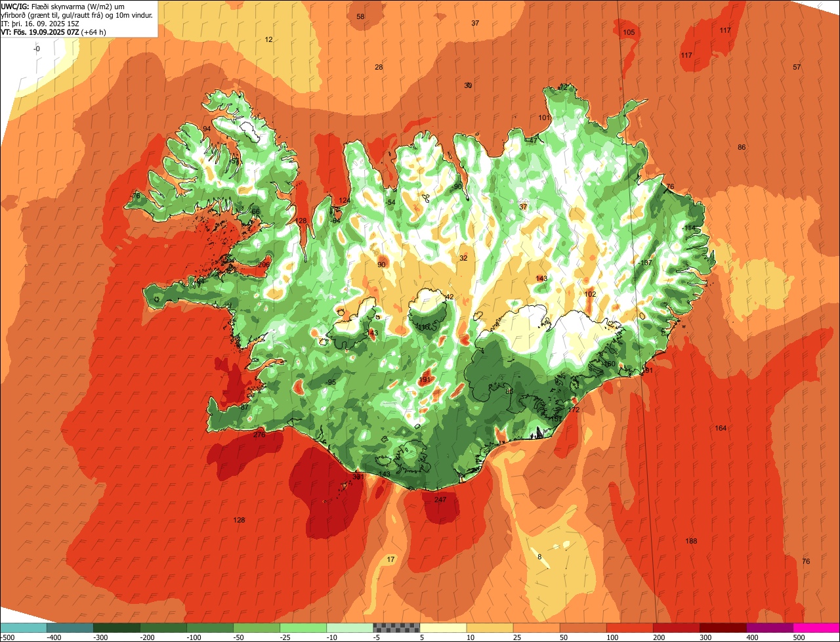Click the map value 94 by the Westfjords
Viewport: 840px width, 642px height.
click(207, 129)
